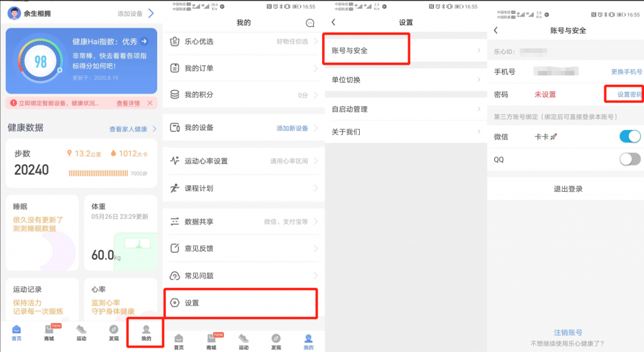Go back from 设置 page
Image resolution: width=644 pixels, height=352 pixels.
(x=333, y=22)
